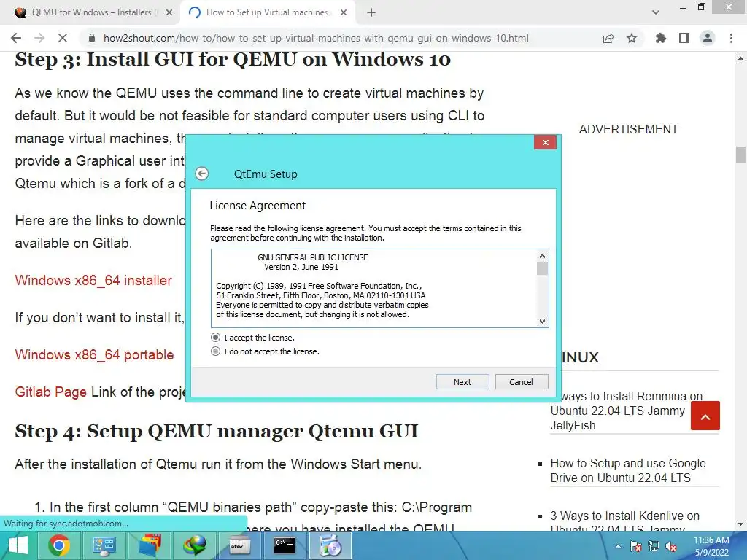Screen dimensions: 747x560
Task: Open network tray icon
Action: (653, 546)
